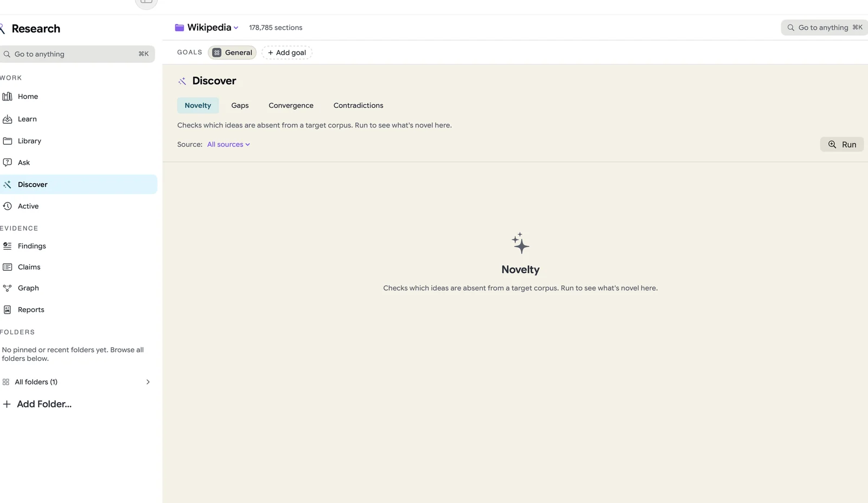868x503 pixels.
Task: Select the General goal chip
Action: 232,53
